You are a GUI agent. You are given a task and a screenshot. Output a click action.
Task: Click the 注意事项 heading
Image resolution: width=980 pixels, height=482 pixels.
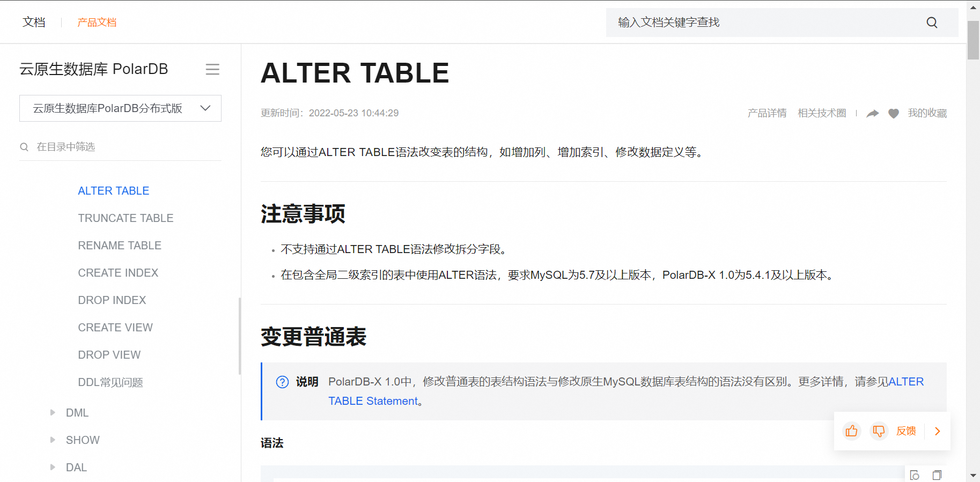click(303, 213)
